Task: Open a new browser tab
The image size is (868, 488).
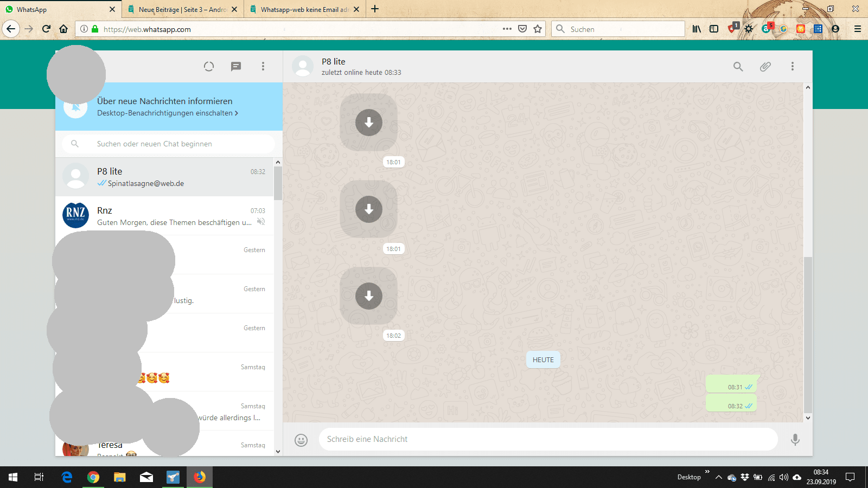Action: (375, 9)
